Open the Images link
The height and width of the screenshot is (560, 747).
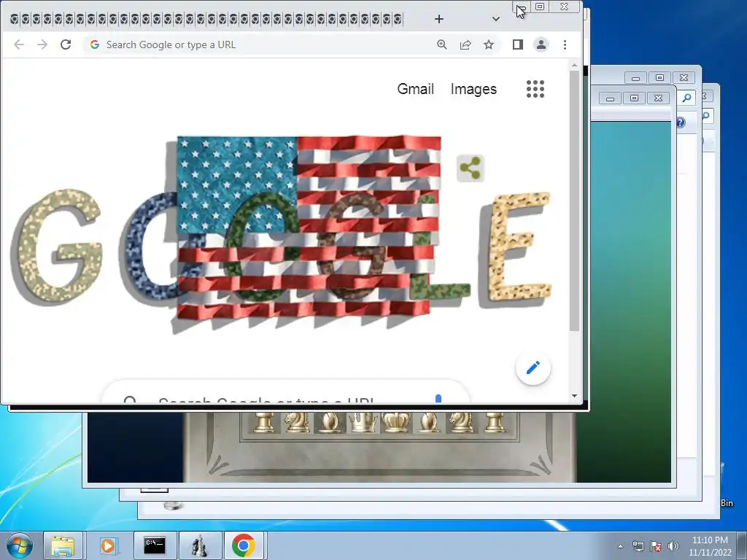pos(473,89)
